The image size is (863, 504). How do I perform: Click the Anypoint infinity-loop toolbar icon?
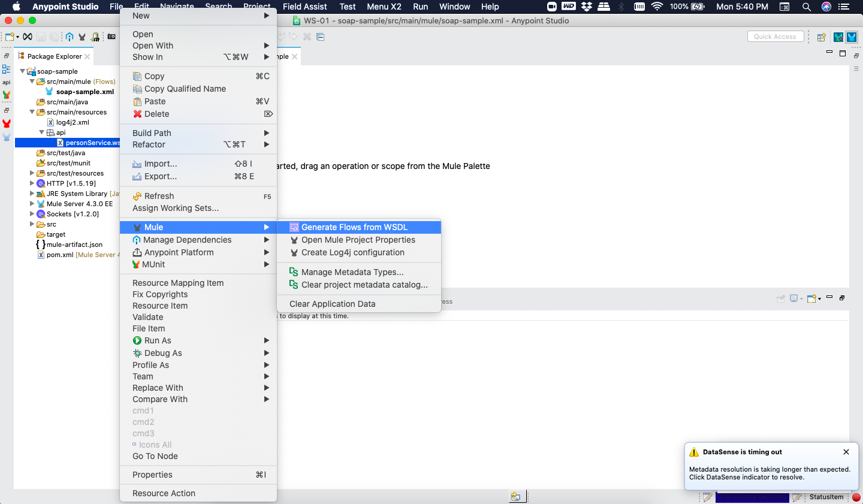click(28, 37)
